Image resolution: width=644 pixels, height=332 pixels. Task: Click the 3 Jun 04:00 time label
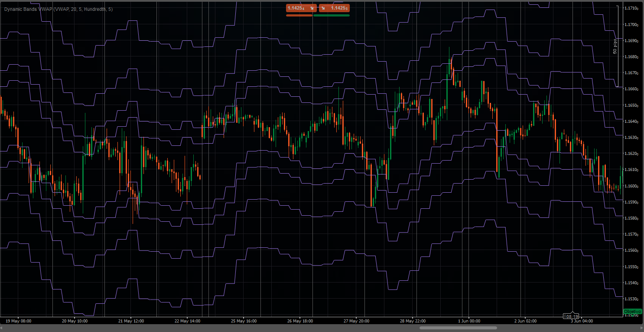pos(582,321)
